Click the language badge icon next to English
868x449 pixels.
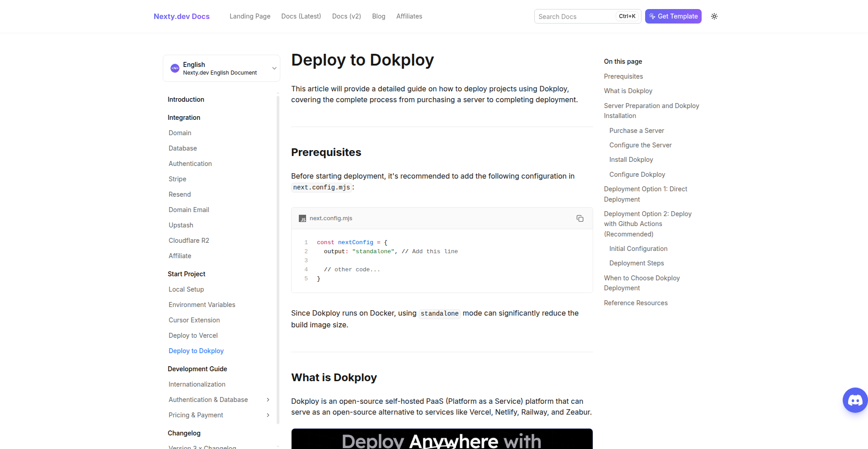(175, 68)
